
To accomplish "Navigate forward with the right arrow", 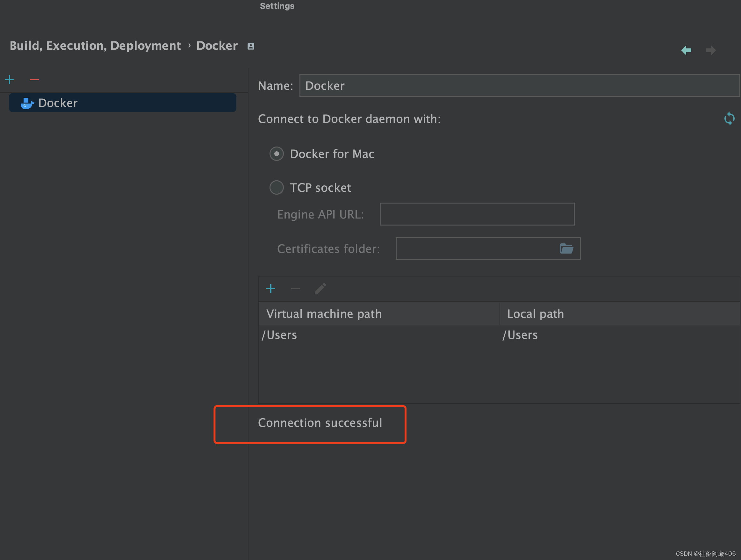I will pyautogui.click(x=711, y=50).
